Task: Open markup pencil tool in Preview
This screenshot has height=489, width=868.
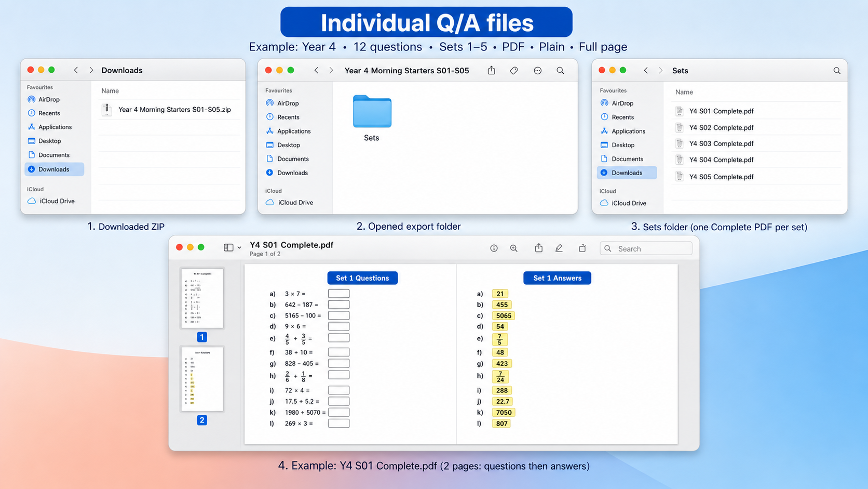Action: point(559,248)
